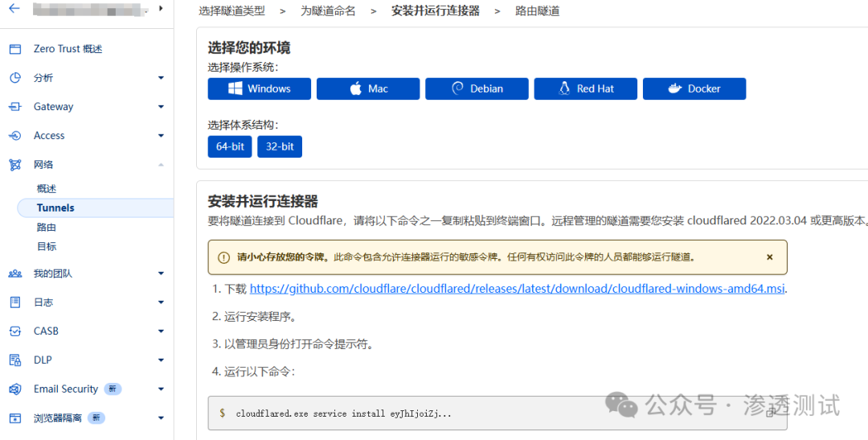868x440 pixels.
Task: Choose Mac as the operating system
Action: point(367,89)
